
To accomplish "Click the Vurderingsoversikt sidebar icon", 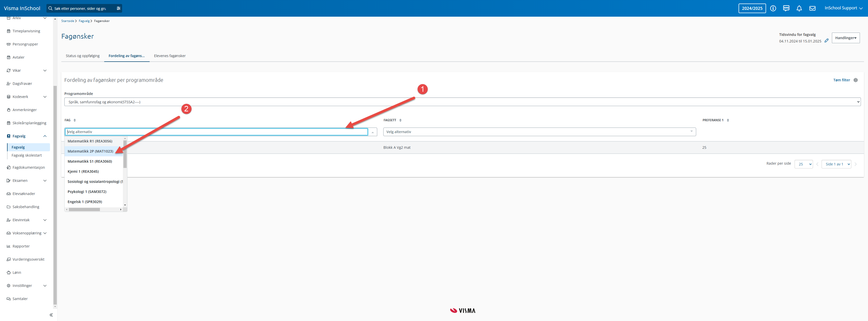I will pos(8,260).
